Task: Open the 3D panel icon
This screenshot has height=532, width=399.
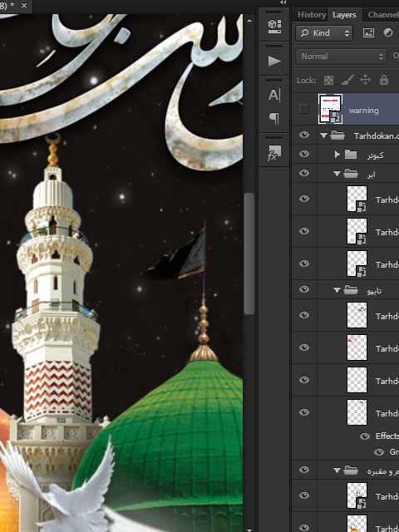Action: pos(274,27)
